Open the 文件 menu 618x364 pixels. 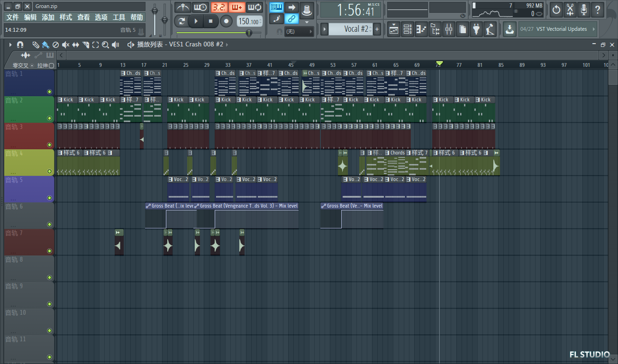click(x=12, y=17)
